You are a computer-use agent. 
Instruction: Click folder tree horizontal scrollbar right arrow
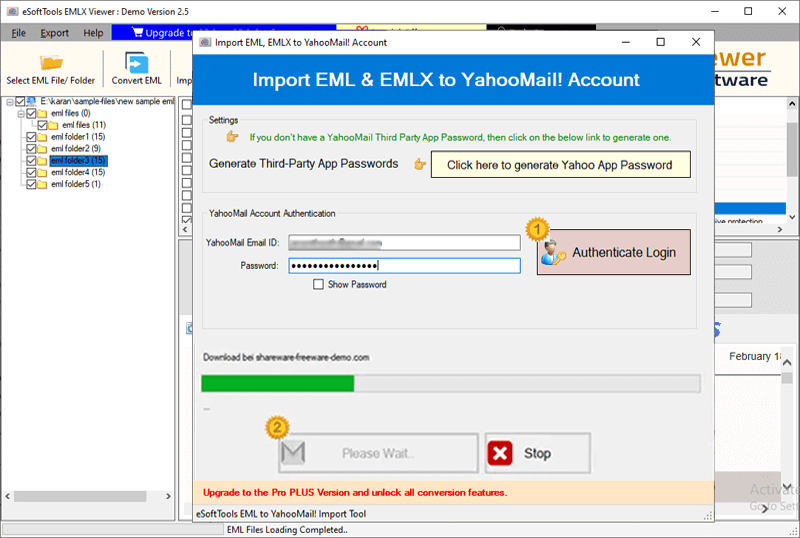(x=168, y=496)
